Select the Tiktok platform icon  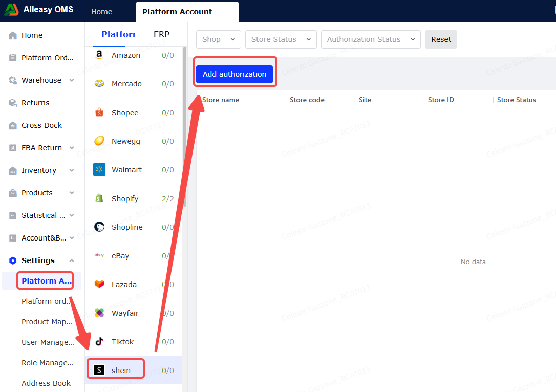99,341
